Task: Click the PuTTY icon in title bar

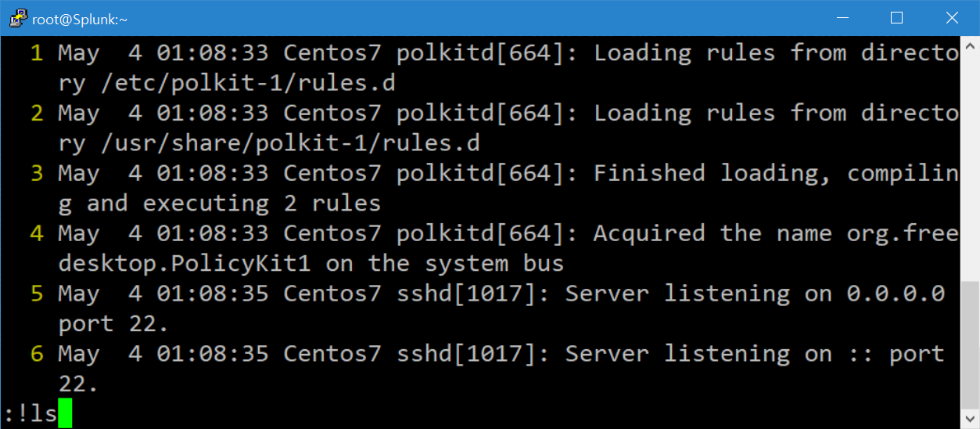Action: tap(17, 18)
